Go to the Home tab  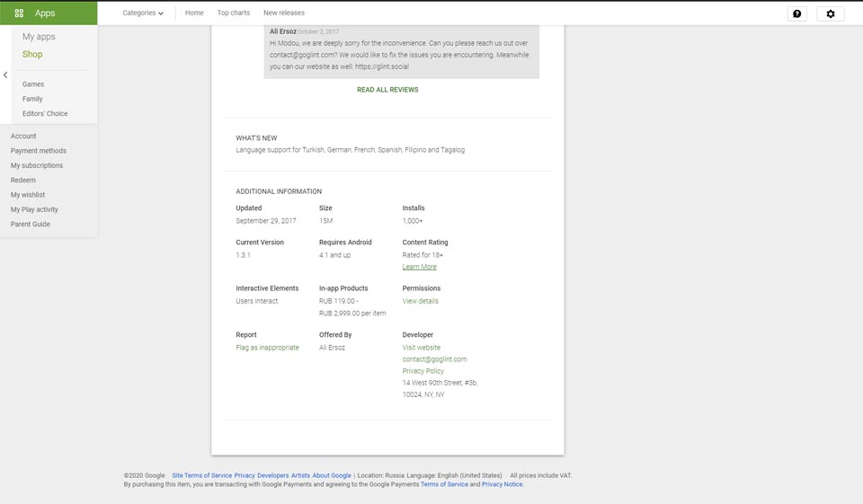[194, 13]
